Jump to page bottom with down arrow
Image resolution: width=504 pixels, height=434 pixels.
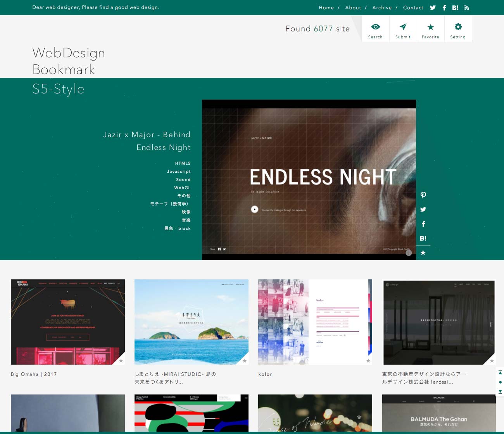tap(500, 391)
